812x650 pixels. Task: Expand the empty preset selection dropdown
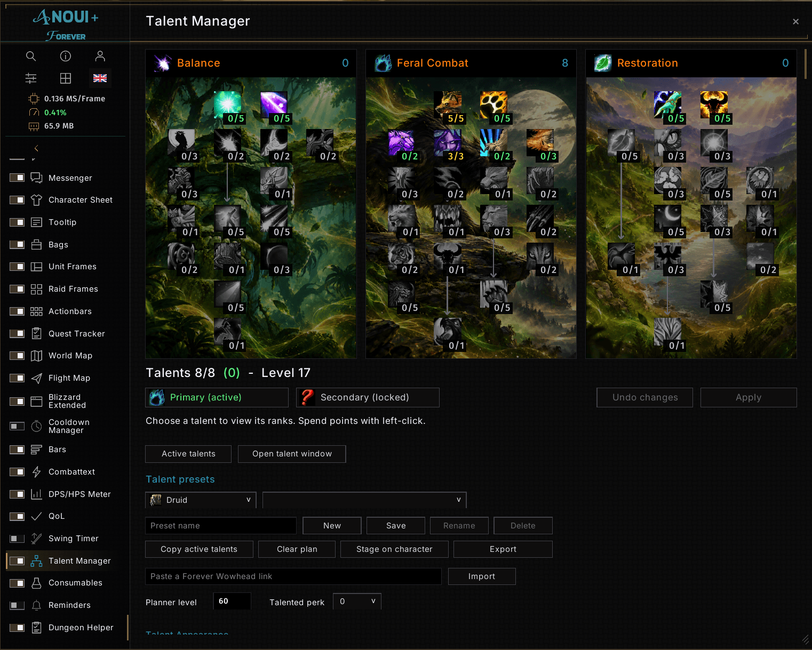364,500
